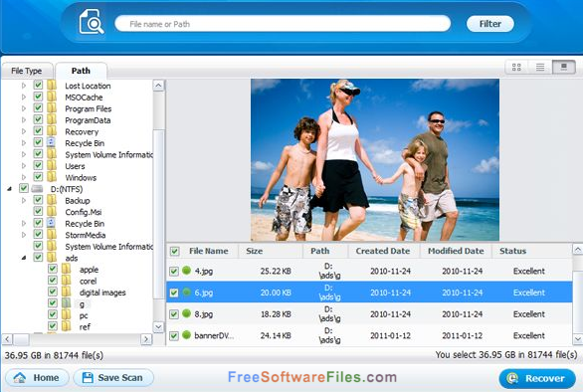Expand the Users tree node
The height and width of the screenshot is (392, 583).
pyautogui.click(x=24, y=166)
